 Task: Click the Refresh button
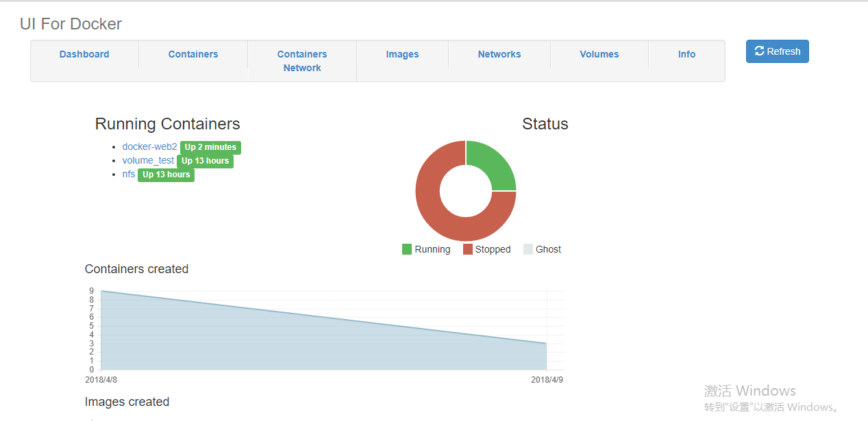[x=777, y=51]
